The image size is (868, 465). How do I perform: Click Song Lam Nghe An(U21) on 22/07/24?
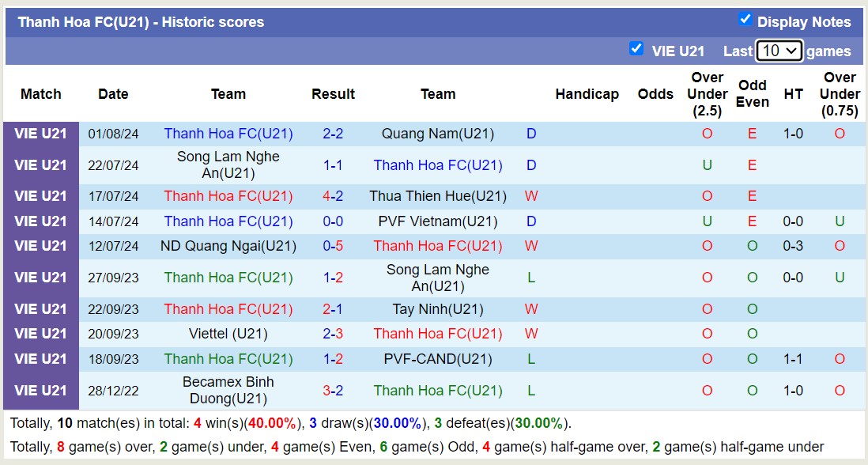[x=228, y=164]
